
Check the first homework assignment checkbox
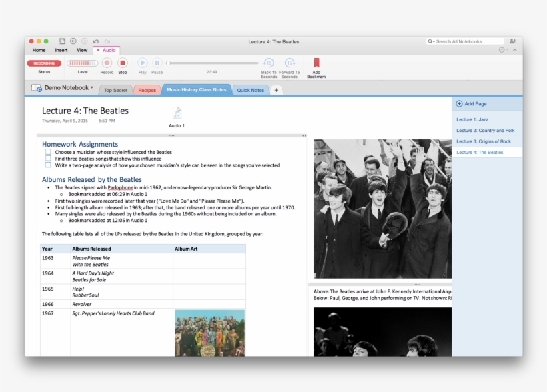click(49, 152)
